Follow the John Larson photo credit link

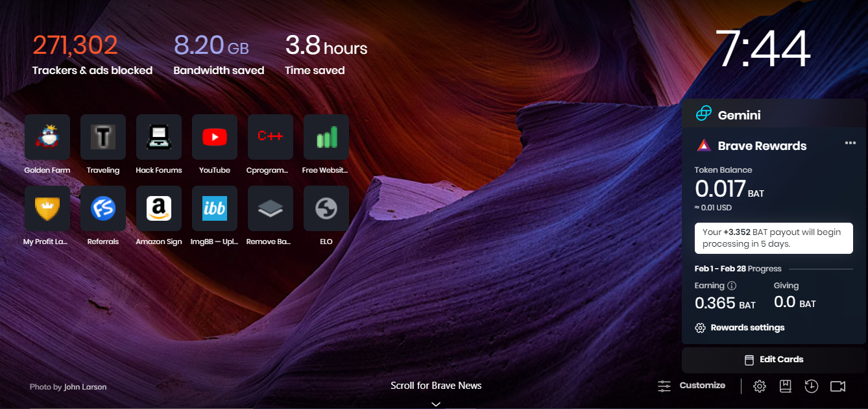[85, 387]
